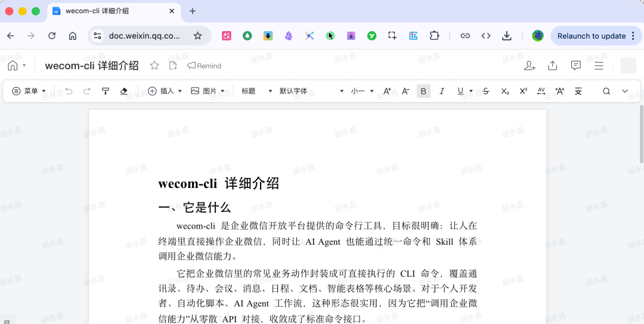Toggle underline formatting
This screenshot has width=644, height=324.
[x=460, y=91]
